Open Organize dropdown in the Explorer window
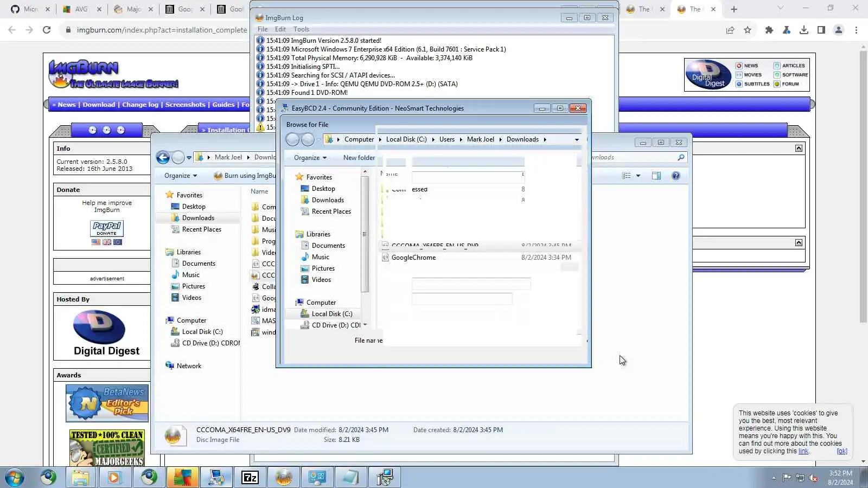The height and width of the screenshot is (488, 868). [181, 176]
